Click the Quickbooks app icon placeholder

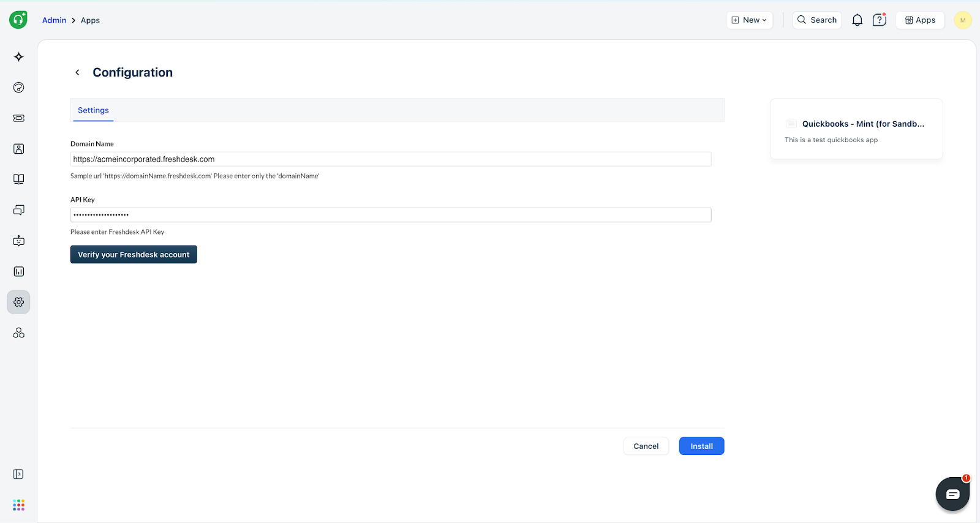[x=791, y=124]
